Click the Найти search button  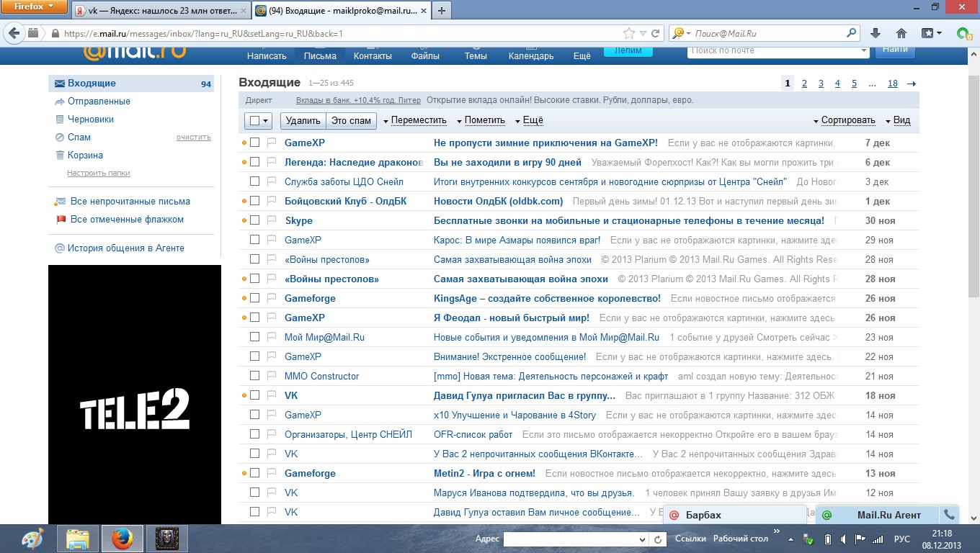(x=895, y=50)
